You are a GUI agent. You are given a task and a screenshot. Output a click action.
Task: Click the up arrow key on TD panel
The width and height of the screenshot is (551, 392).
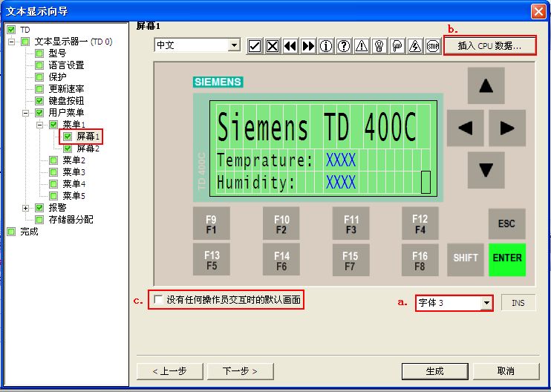pos(486,85)
